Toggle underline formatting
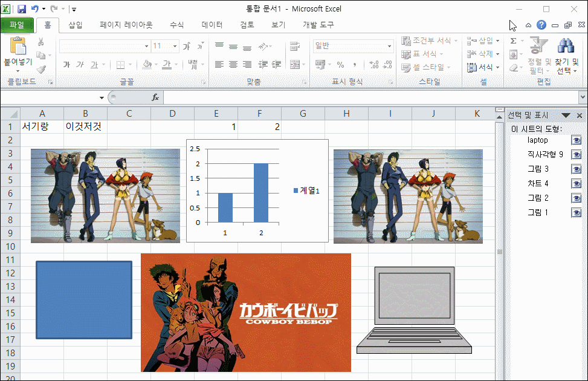The height and width of the screenshot is (381, 588). pos(94,65)
